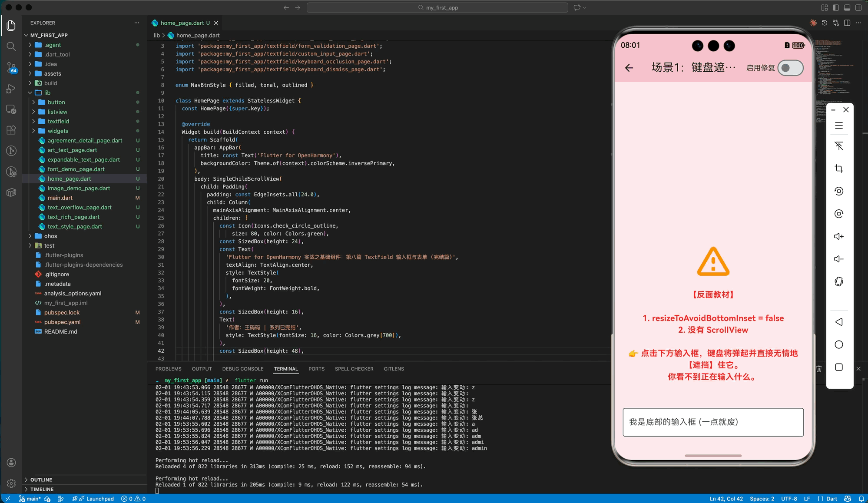Expand the textfield folder
868x503 pixels.
(58, 121)
